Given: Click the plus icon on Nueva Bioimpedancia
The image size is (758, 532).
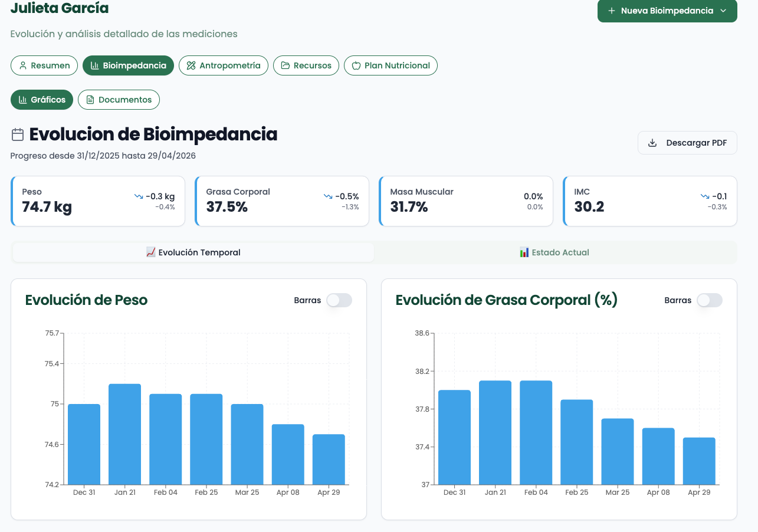Looking at the screenshot, I should (x=612, y=11).
